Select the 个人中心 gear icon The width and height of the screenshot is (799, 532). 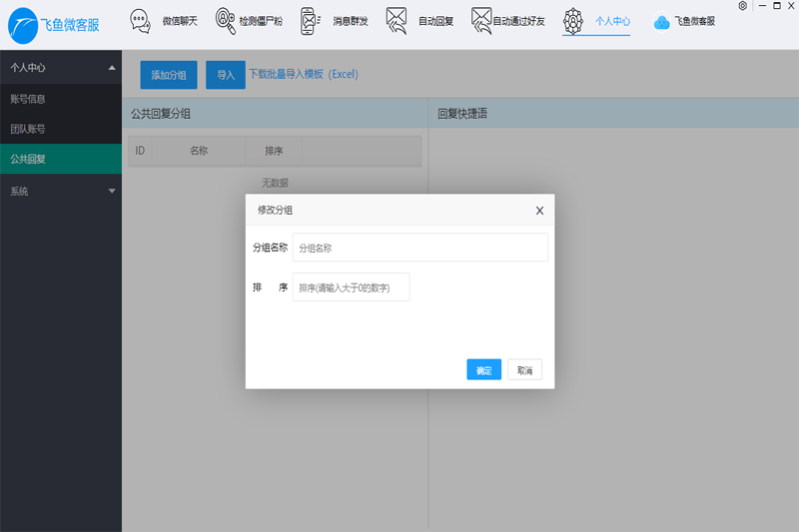[x=573, y=20]
